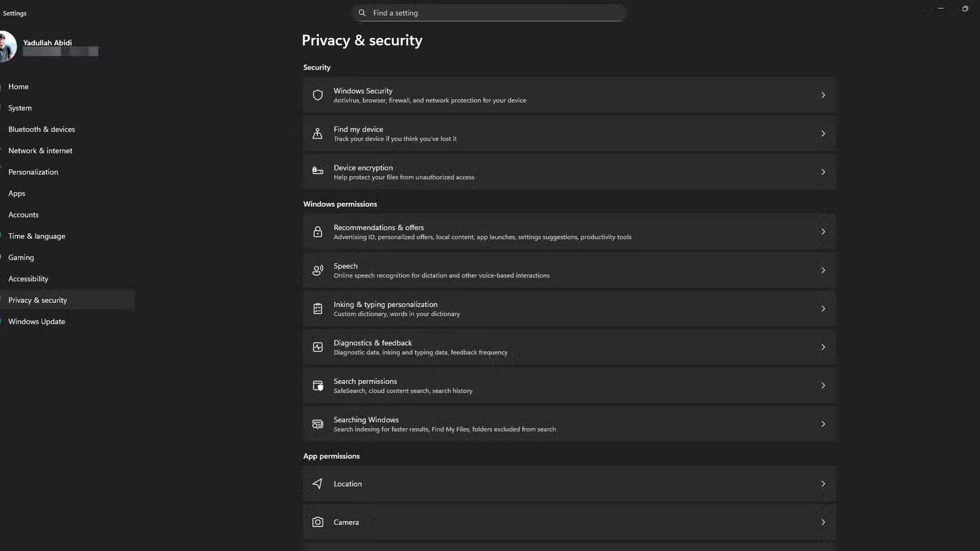980x551 pixels.
Task: Open Speech settings
Action: click(x=568, y=270)
